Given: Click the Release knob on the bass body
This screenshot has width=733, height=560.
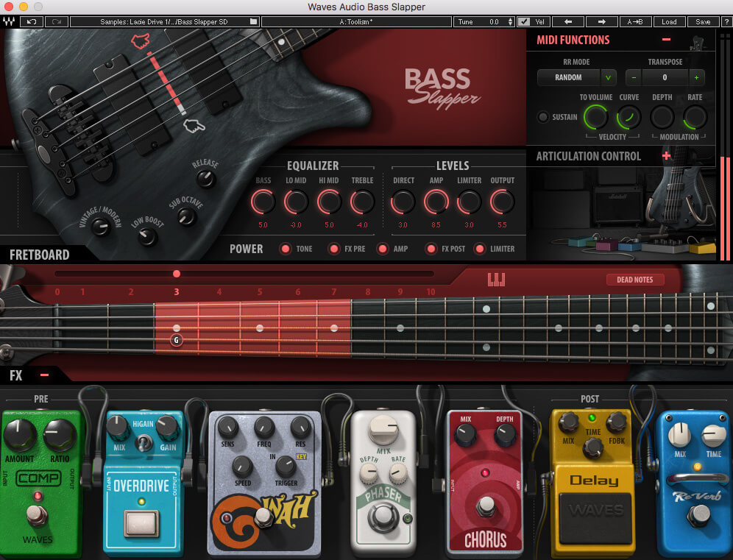Looking at the screenshot, I should pos(205,178).
